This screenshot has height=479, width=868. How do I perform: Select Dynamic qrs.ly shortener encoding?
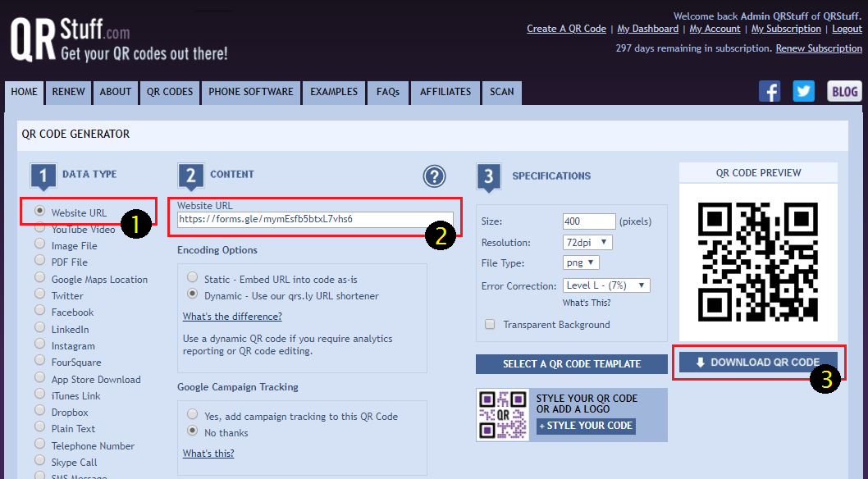[192, 294]
